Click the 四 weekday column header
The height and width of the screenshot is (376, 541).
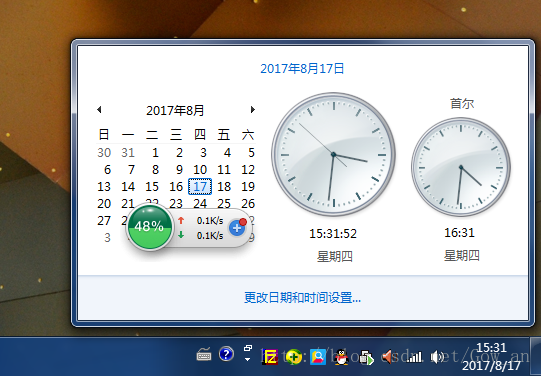(x=200, y=135)
